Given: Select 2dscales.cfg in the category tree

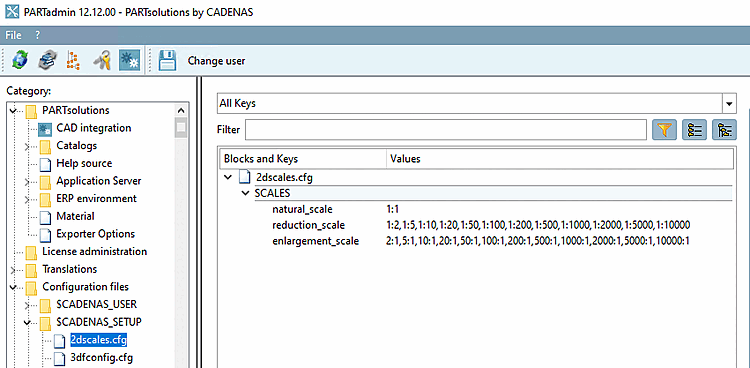Looking at the screenshot, I should tap(98, 340).
